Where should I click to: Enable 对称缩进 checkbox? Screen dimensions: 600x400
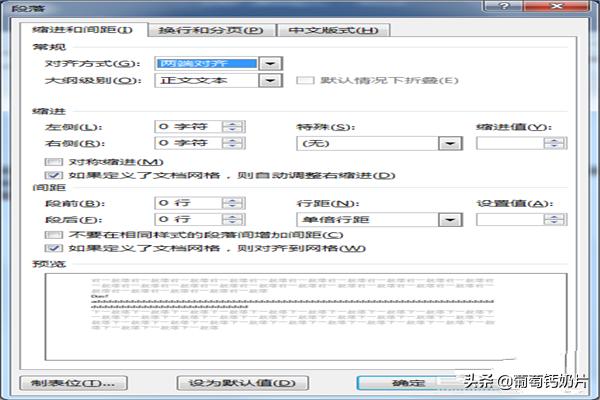click(x=54, y=162)
